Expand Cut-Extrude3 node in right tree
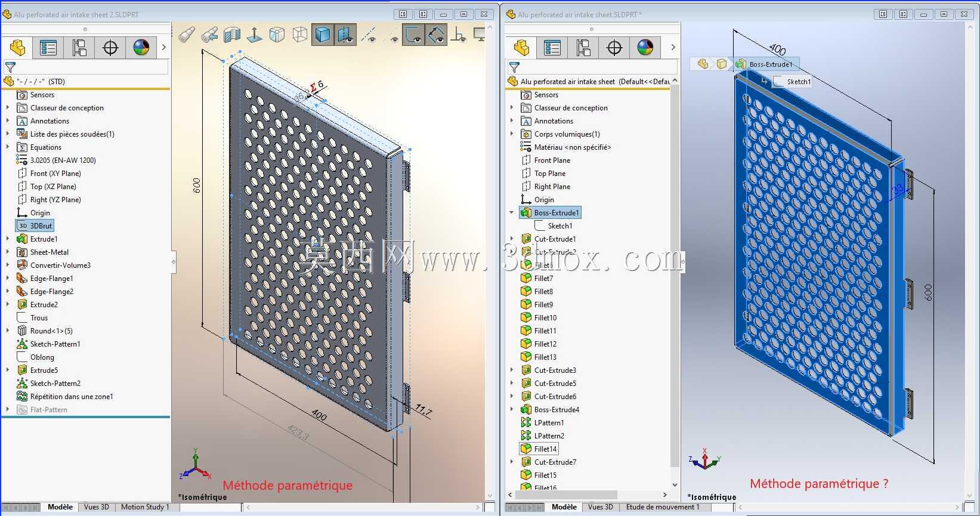The height and width of the screenshot is (516, 980). (512, 370)
